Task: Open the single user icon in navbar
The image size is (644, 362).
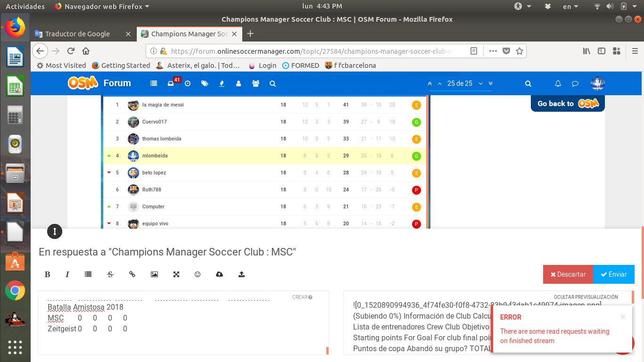Action: [239, 83]
